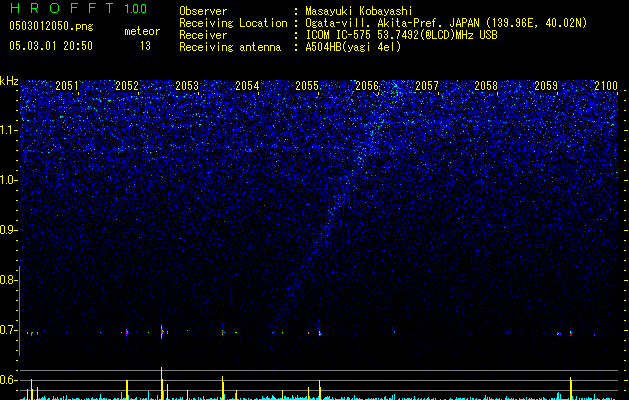This screenshot has width=629, height=400.
Task: Select the filename 0503012050.png
Action: click(51, 26)
